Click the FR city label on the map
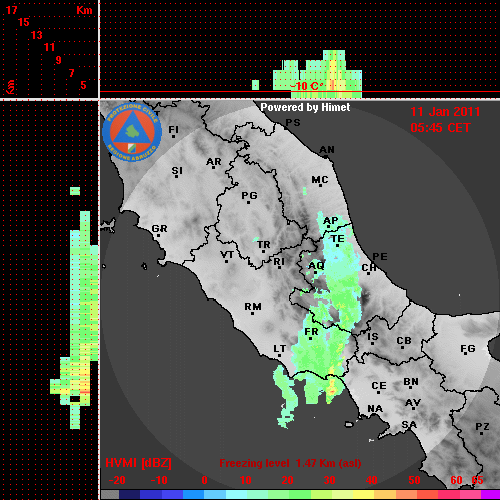The height and width of the screenshot is (500, 500). (311, 332)
